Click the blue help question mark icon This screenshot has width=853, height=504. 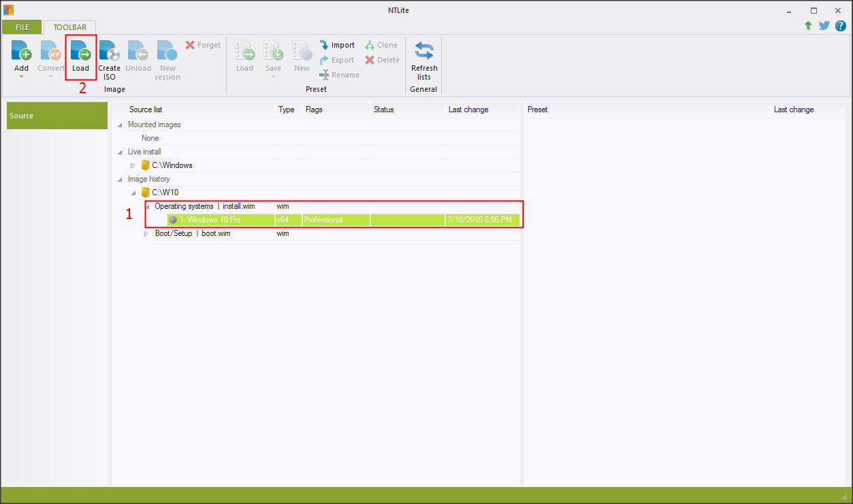(840, 26)
